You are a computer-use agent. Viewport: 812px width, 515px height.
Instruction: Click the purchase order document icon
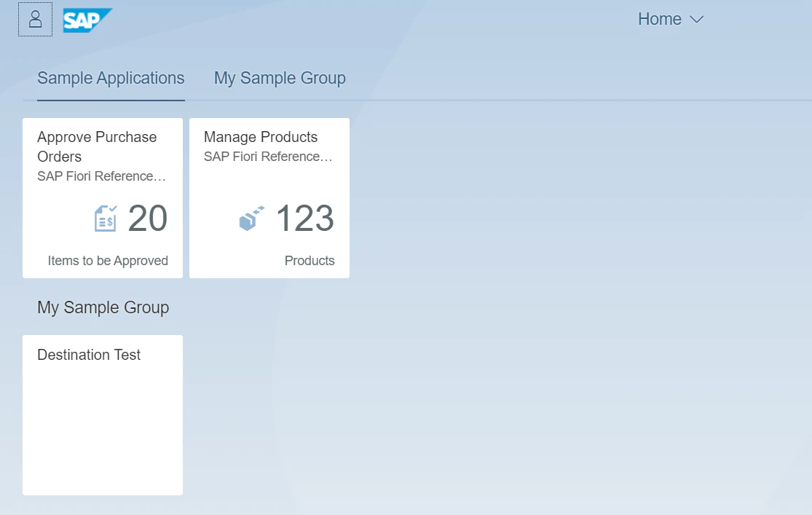tap(106, 218)
